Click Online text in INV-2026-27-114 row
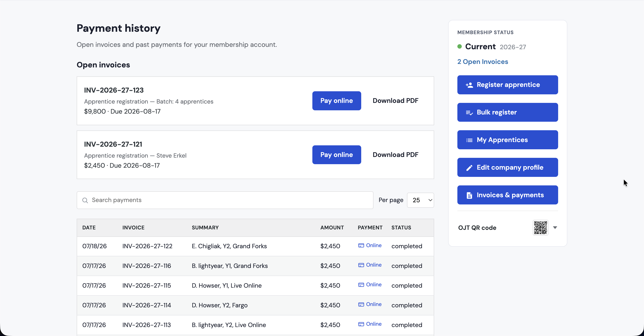The image size is (644, 336). click(x=373, y=304)
